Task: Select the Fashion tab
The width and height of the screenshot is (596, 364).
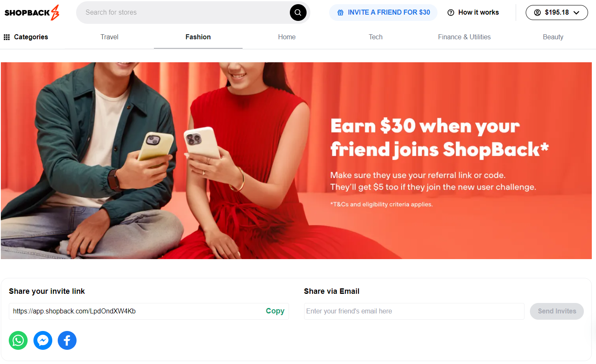Action: [x=198, y=37]
